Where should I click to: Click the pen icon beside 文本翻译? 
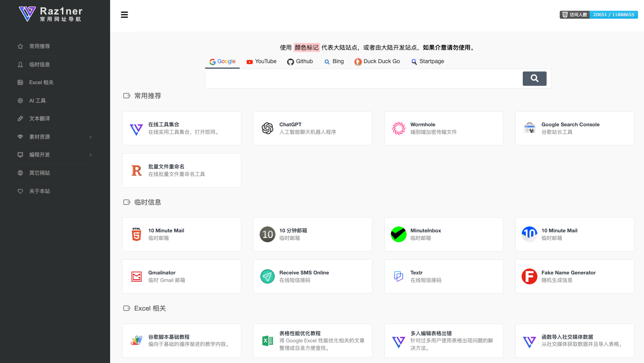(20, 119)
